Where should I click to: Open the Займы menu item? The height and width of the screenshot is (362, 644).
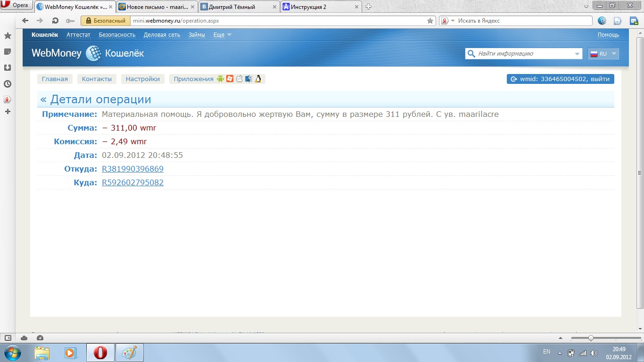click(197, 35)
